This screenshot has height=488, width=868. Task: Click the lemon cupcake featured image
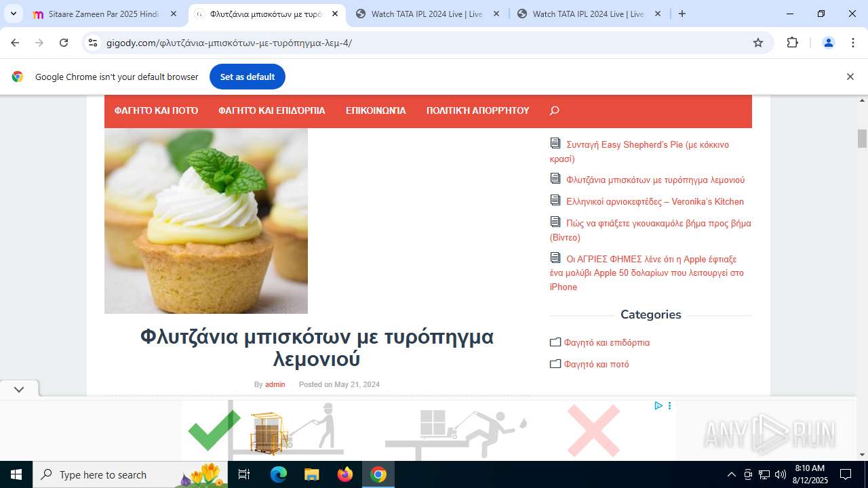pyautogui.click(x=206, y=221)
